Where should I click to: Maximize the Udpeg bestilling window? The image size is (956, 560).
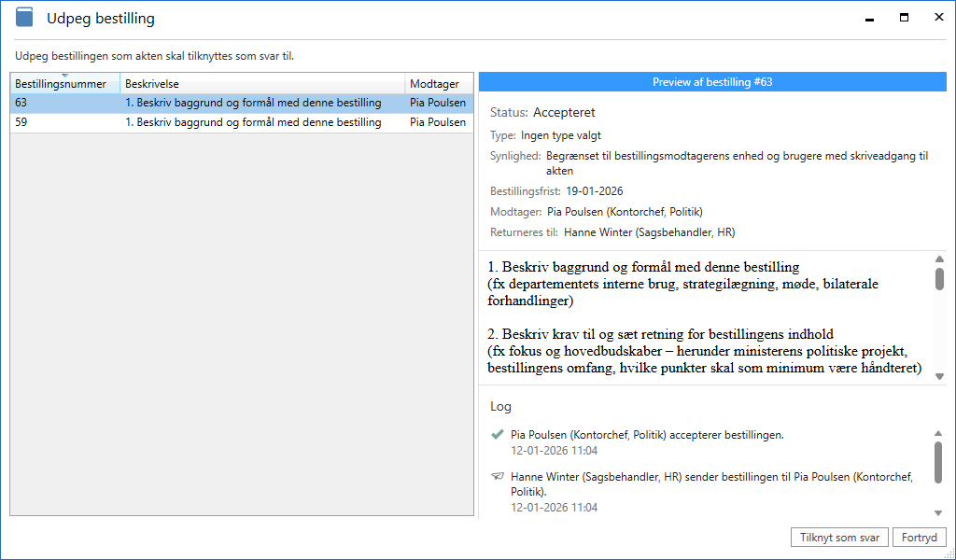coord(904,18)
